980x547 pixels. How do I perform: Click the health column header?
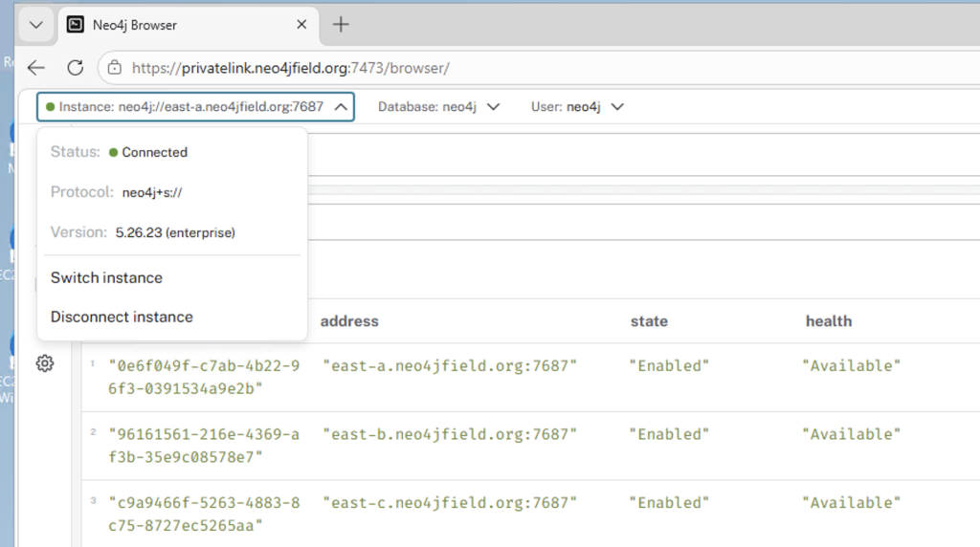828,321
